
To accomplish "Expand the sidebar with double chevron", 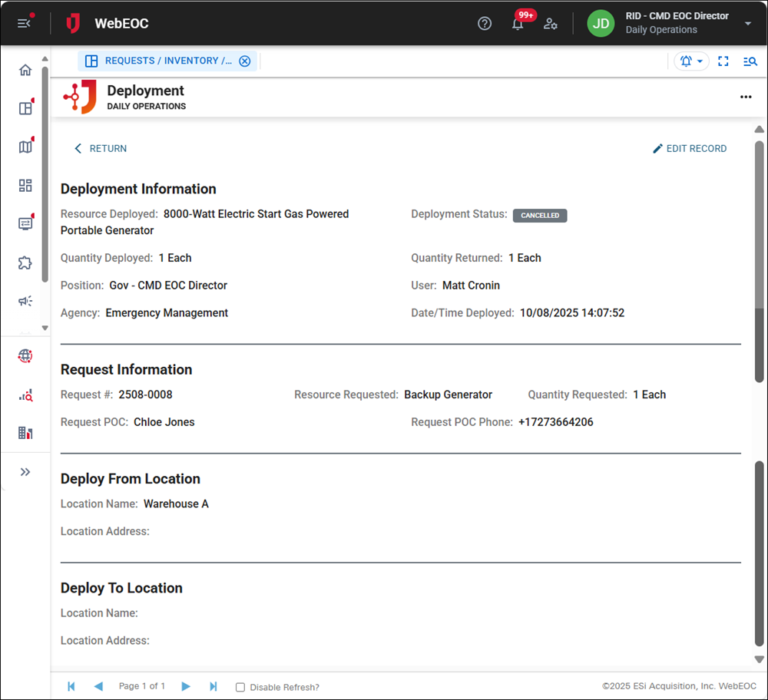I will (25, 472).
